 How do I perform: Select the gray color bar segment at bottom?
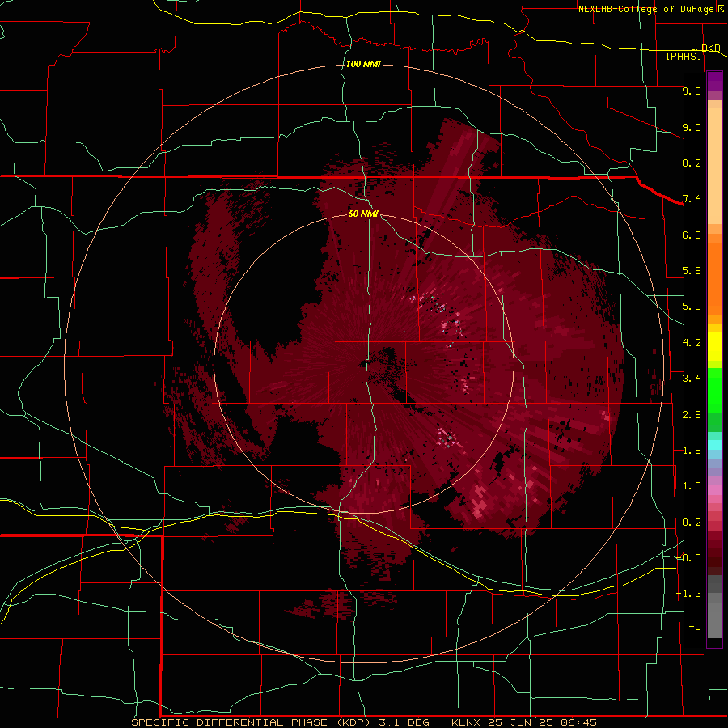click(714, 620)
